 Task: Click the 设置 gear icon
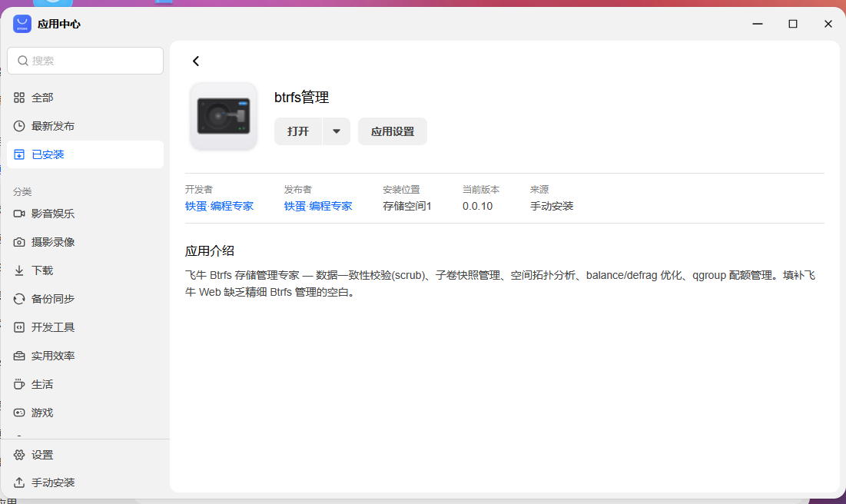[x=19, y=455]
